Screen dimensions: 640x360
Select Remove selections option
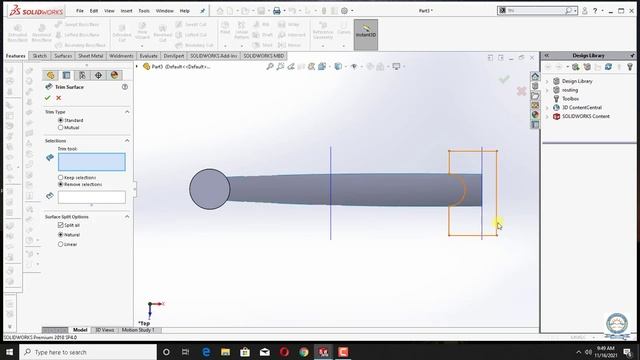(60, 184)
